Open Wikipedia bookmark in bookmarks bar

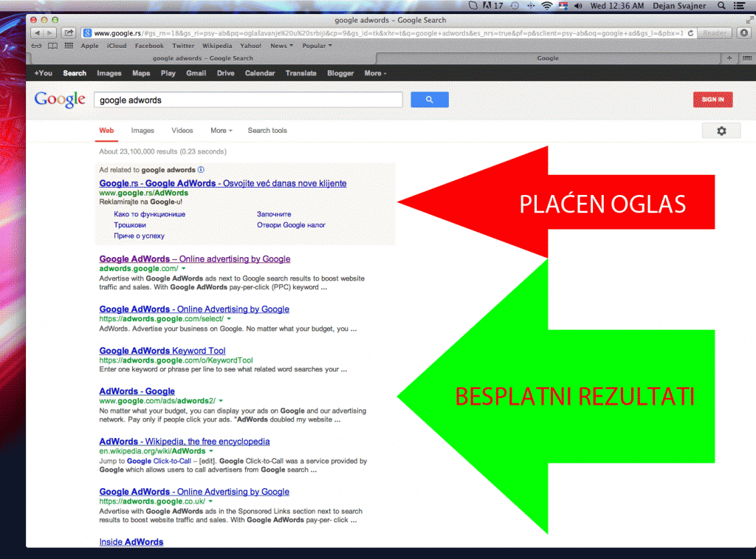pos(217,46)
